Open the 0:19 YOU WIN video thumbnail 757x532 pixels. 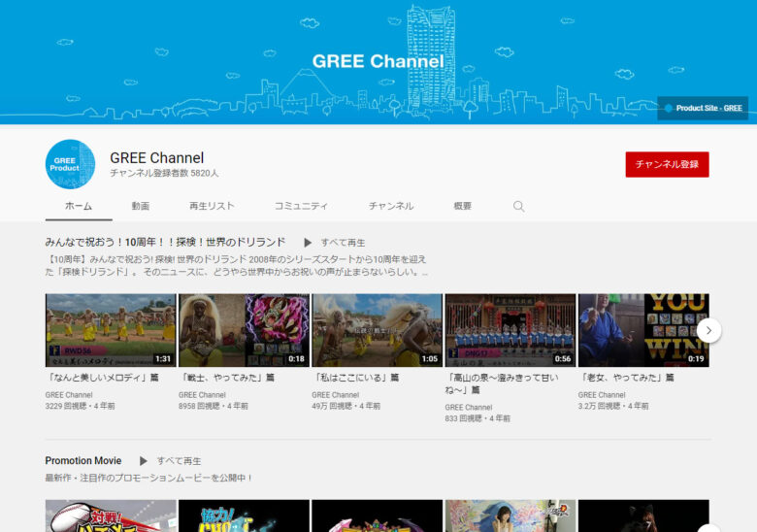tap(643, 330)
